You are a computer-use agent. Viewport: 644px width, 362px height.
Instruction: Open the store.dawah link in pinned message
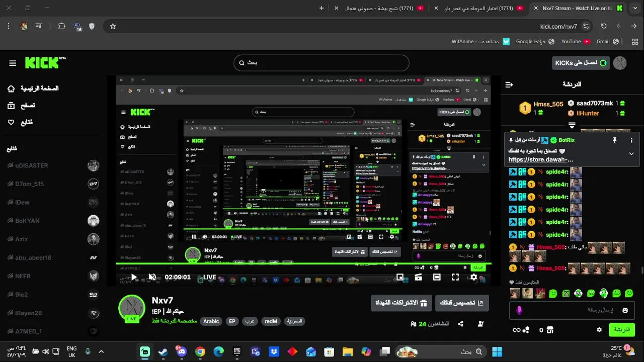[541, 160]
